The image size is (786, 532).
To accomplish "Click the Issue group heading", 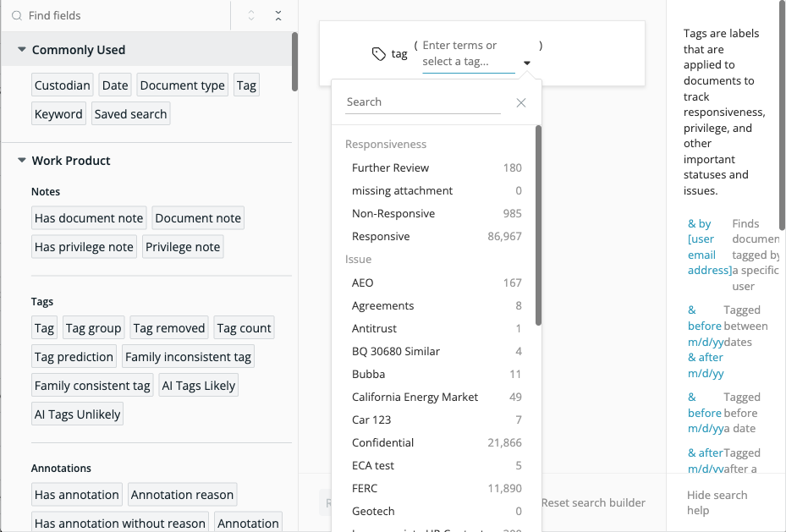I will point(359,260).
